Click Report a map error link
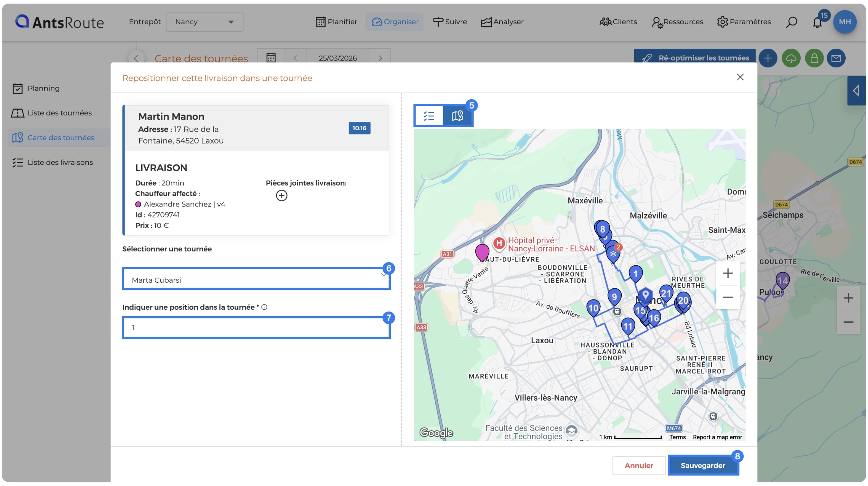 click(x=717, y=437)
